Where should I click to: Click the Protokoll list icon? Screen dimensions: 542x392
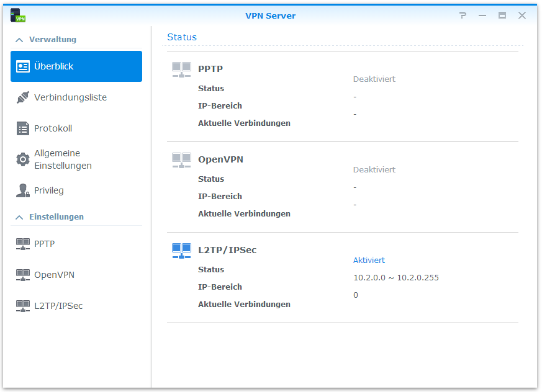tap(23, 128)
